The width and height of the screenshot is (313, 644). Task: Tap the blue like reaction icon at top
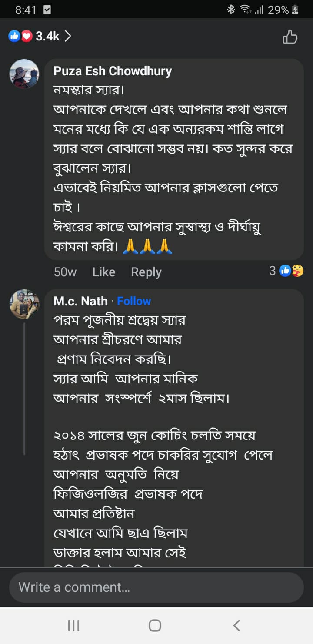14,37
